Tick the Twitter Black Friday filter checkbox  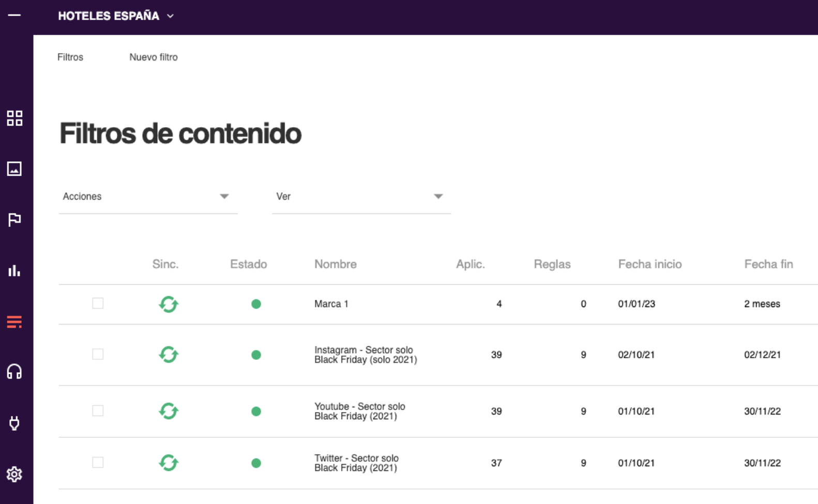98,462
